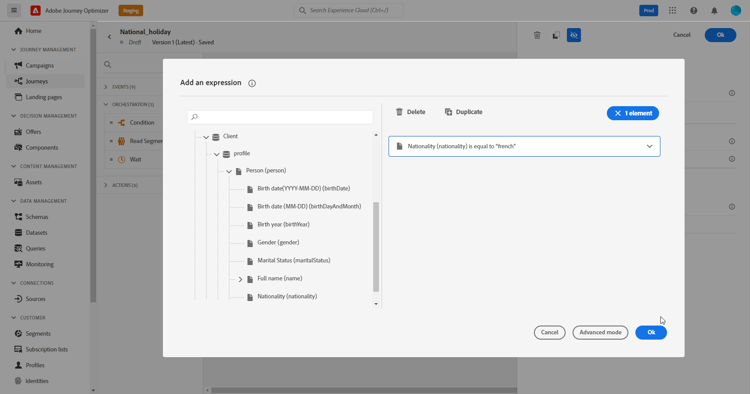Collapse the Person (person) tree node
Viewport: 750px width, 394px height.
pos(229,171)
